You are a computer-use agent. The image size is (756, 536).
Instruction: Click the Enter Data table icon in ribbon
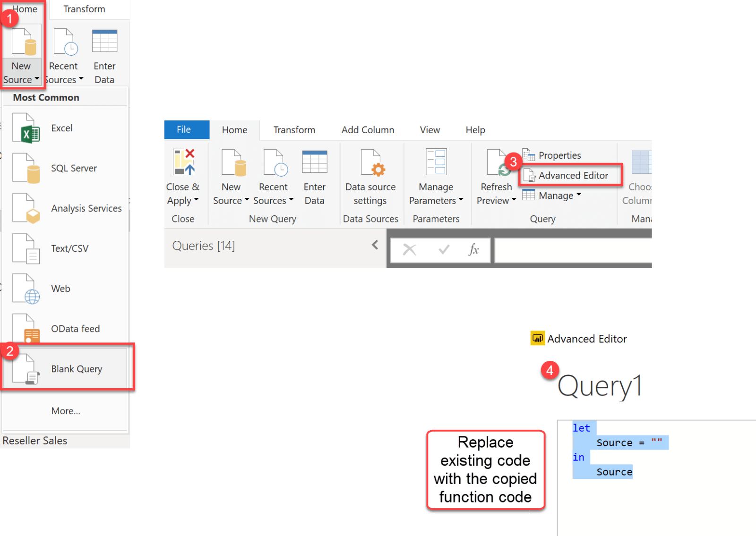[x=315, y=162]
